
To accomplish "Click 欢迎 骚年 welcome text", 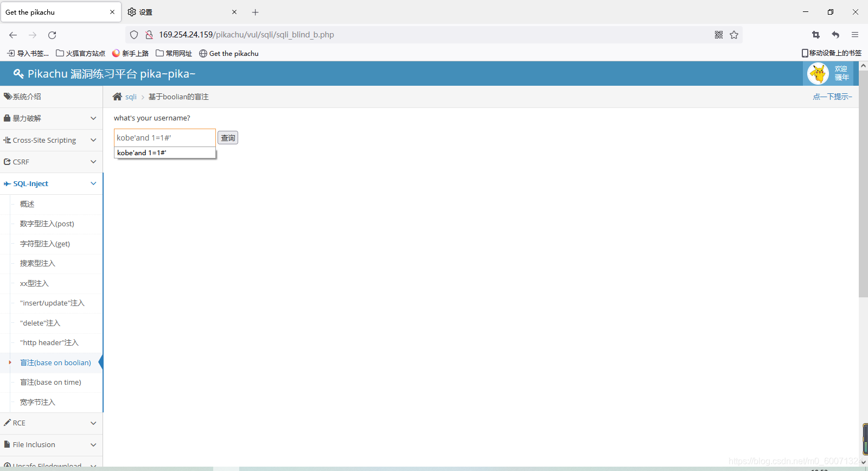I will 841,73.
